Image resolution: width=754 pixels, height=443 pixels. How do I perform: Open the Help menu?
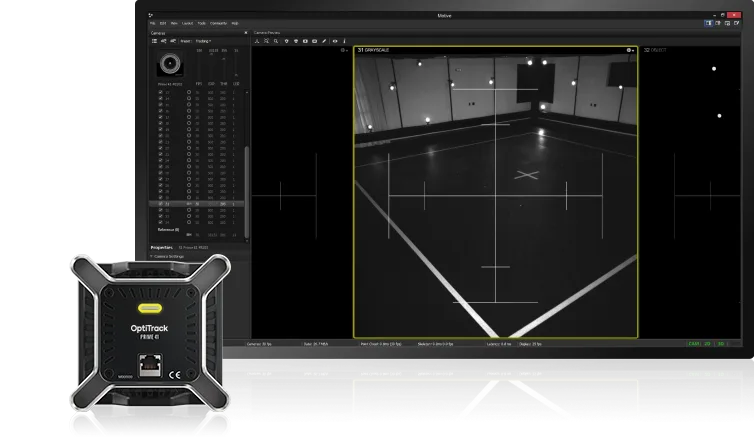click(x=235, y=23)
